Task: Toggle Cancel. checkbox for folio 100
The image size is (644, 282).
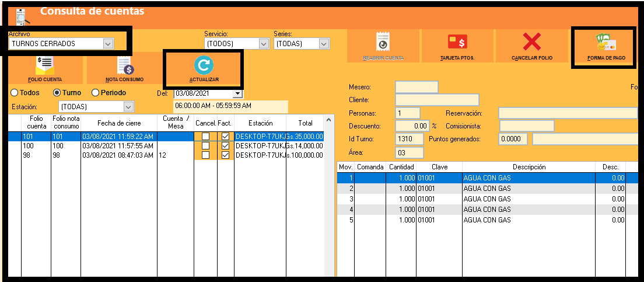Action: pos(206,145)
